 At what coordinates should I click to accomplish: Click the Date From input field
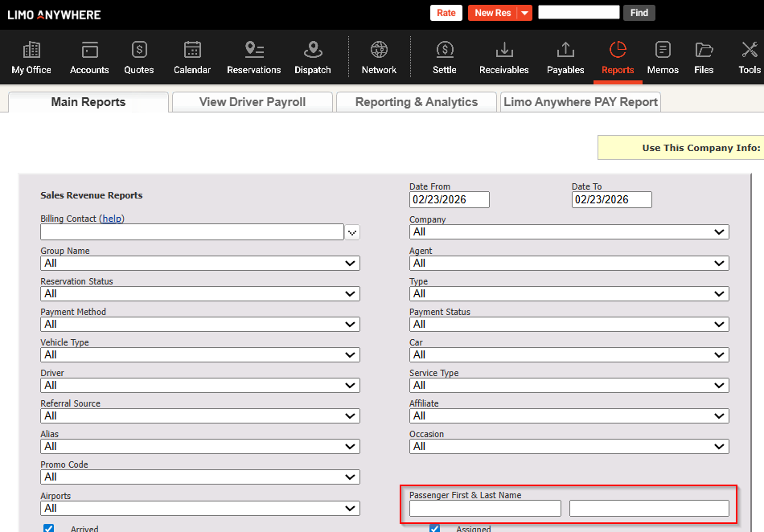[x=449, y=200]
